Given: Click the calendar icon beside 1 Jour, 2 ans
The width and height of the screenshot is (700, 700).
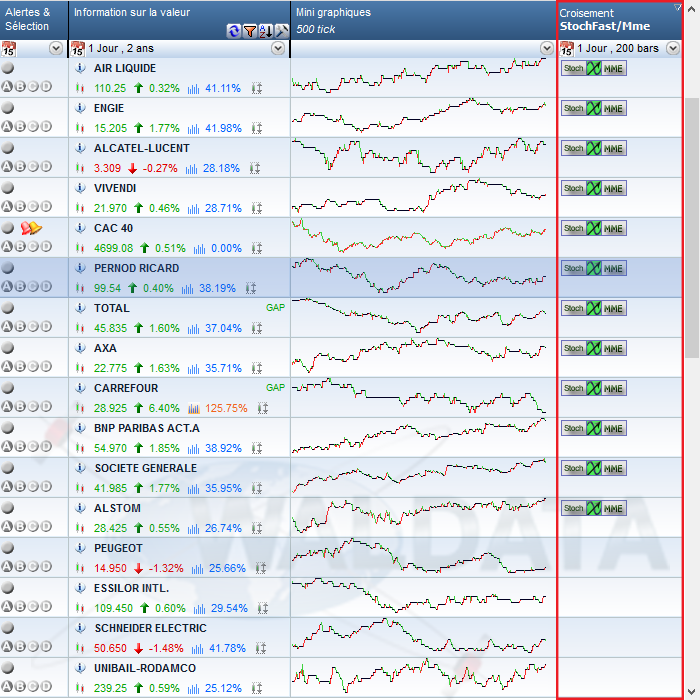Looking at the screenshot, I should point(78,49).
